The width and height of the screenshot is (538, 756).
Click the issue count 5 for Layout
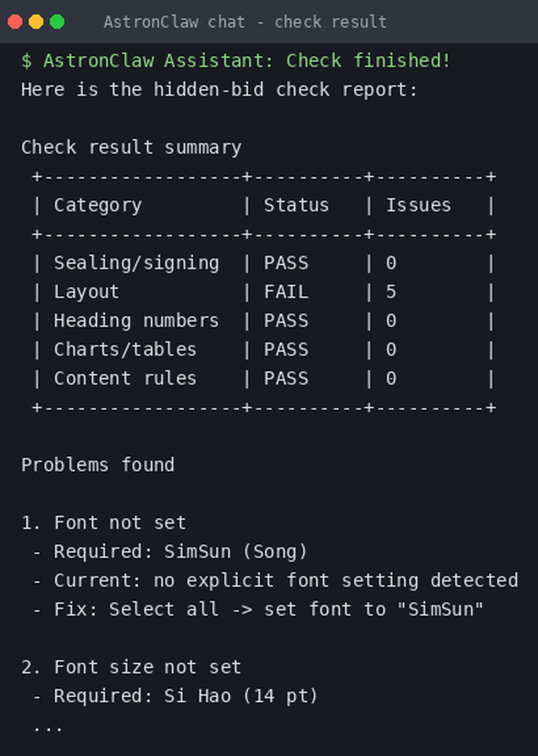(x=391, y=292)
